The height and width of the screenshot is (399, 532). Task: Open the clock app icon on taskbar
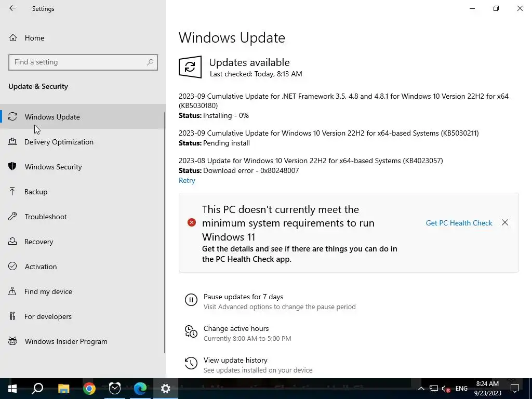pos(115,389)
